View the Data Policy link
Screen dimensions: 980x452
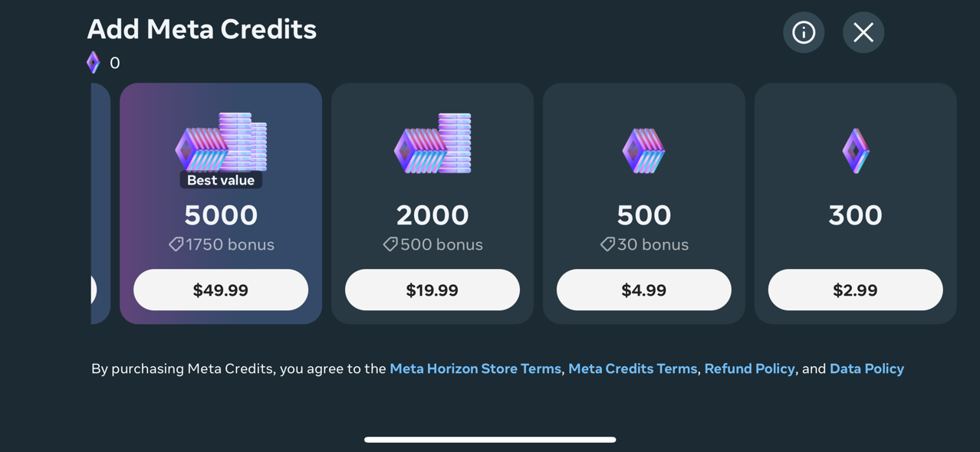point(867,368)
